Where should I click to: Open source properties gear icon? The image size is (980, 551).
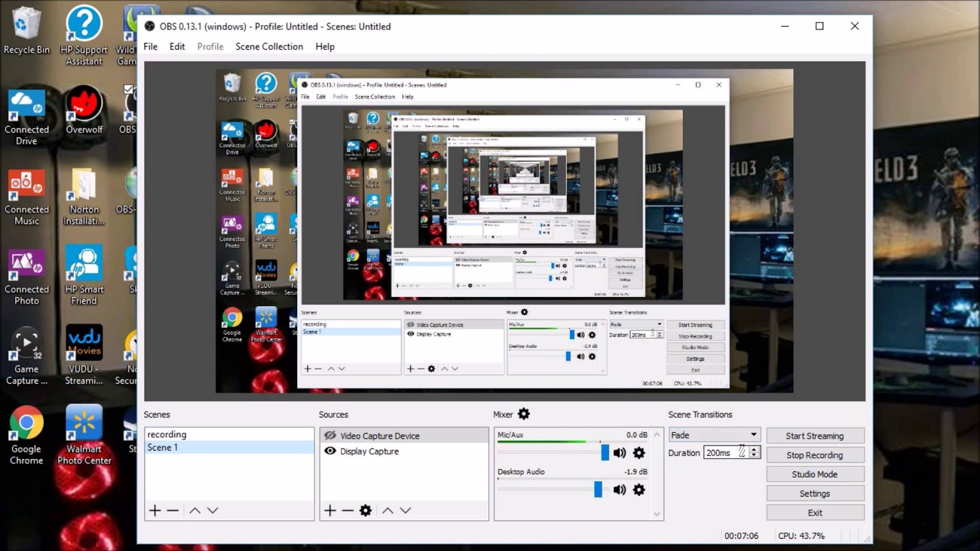366,511
